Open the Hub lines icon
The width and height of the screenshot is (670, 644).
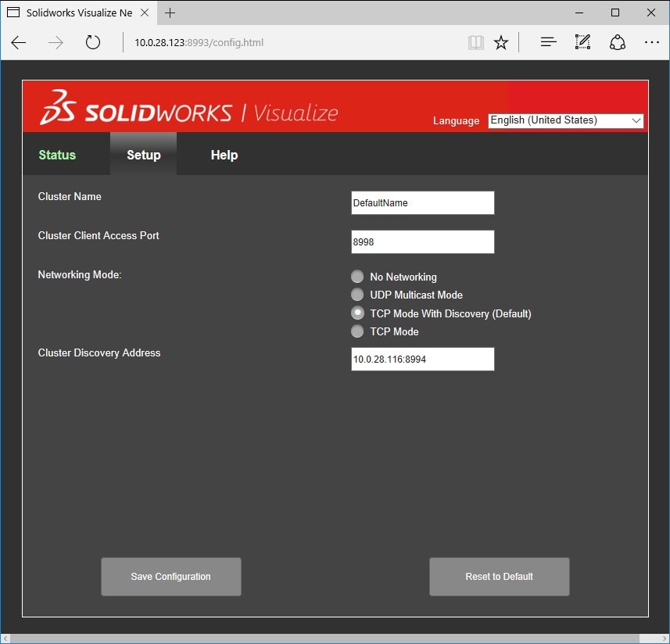(548, 42)
